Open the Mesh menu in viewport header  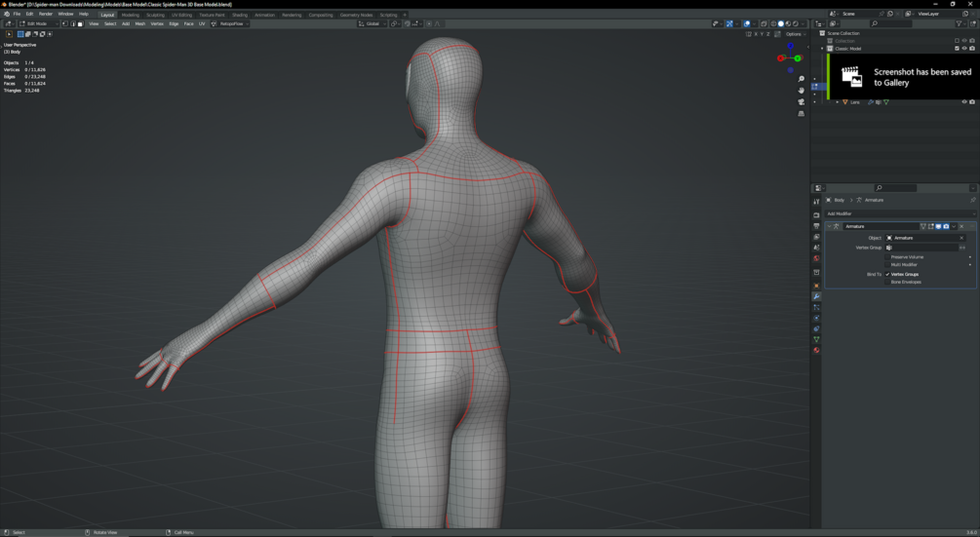[x=140, y=23]
